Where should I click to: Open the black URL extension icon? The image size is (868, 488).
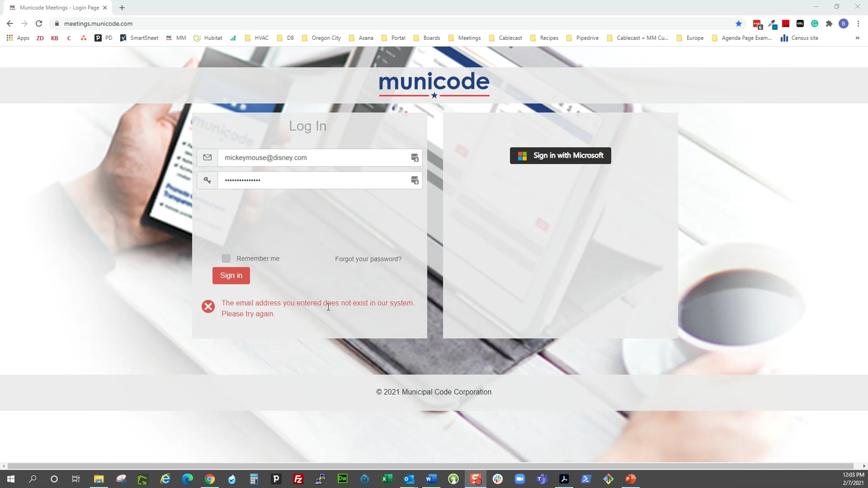[800, 23]
